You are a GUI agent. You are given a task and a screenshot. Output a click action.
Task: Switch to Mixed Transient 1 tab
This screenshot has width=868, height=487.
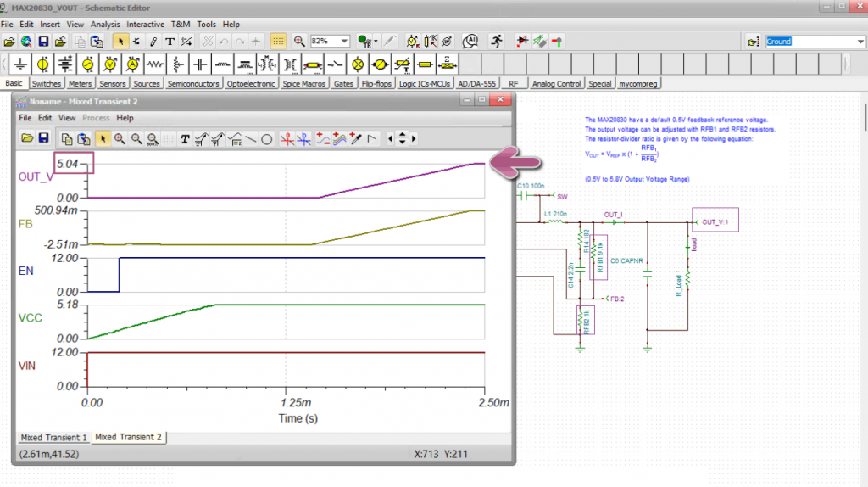(54, 438)
